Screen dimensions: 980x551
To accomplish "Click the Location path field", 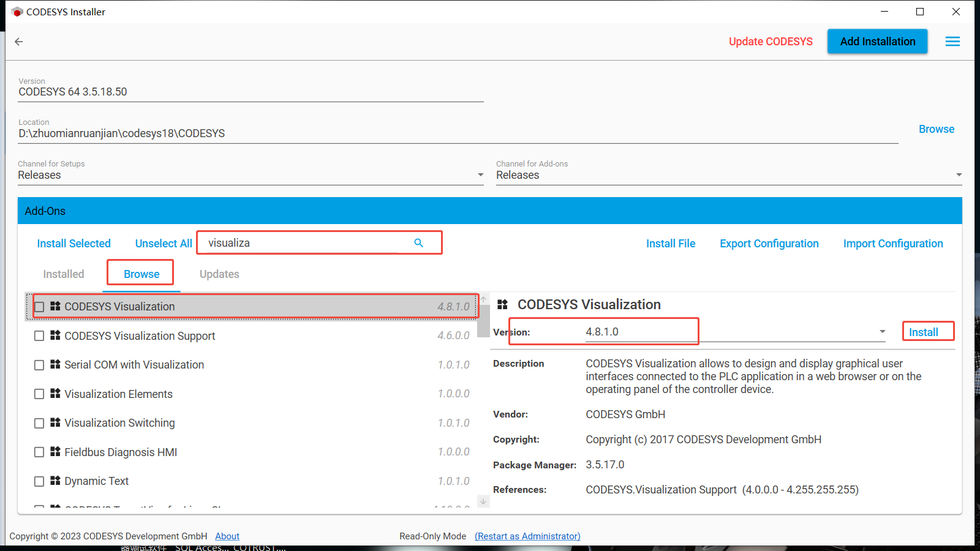I will pyautogui.click(x=458, y=133).
